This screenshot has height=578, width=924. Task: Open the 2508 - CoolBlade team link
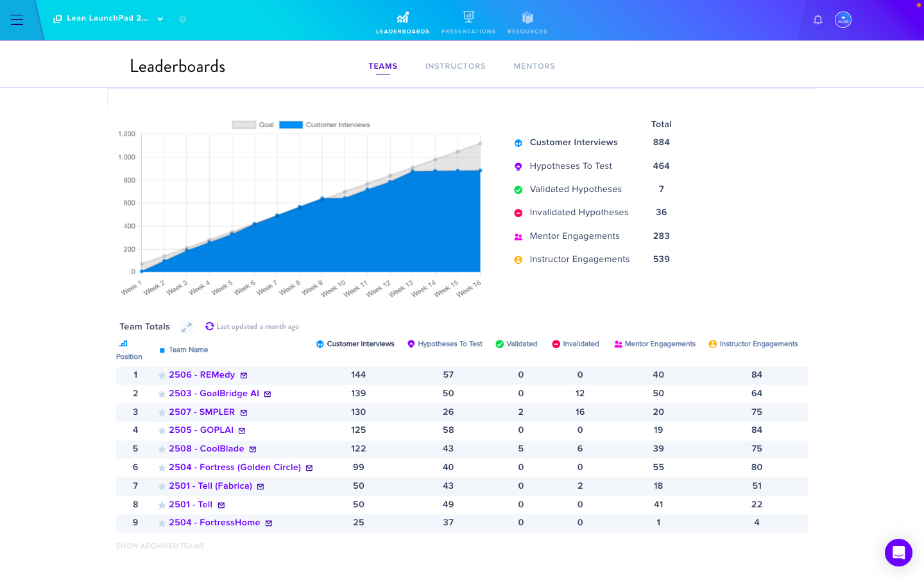(207, 449)
